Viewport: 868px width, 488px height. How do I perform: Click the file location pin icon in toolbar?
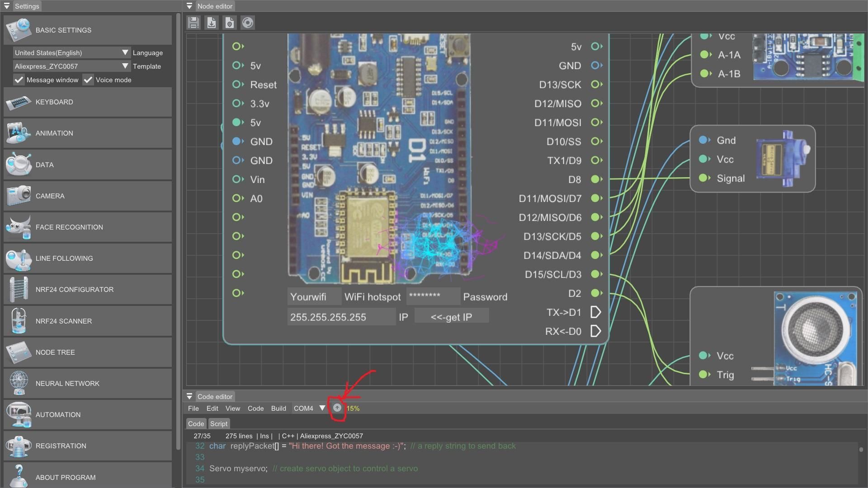pyautogui.click(x=229, y=23)
